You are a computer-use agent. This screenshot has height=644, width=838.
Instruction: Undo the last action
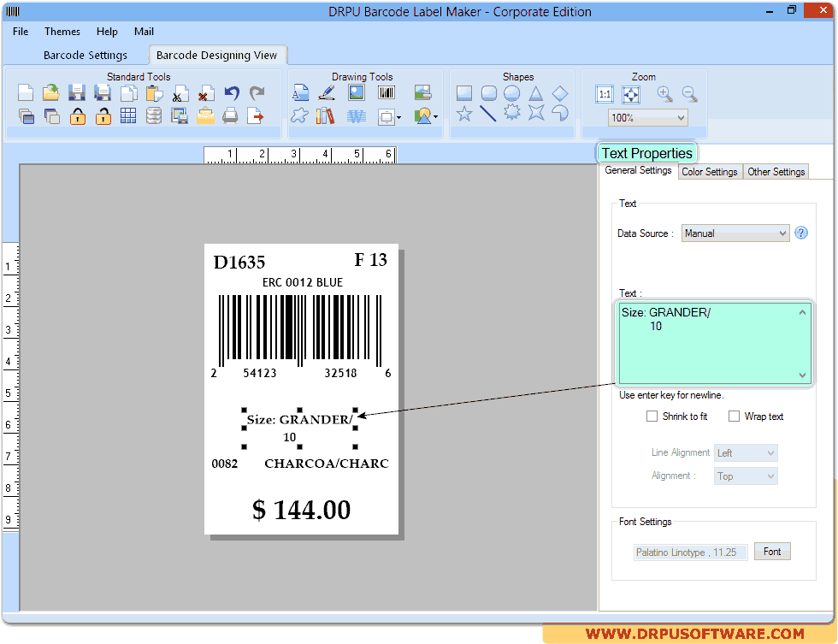point(232,93)
